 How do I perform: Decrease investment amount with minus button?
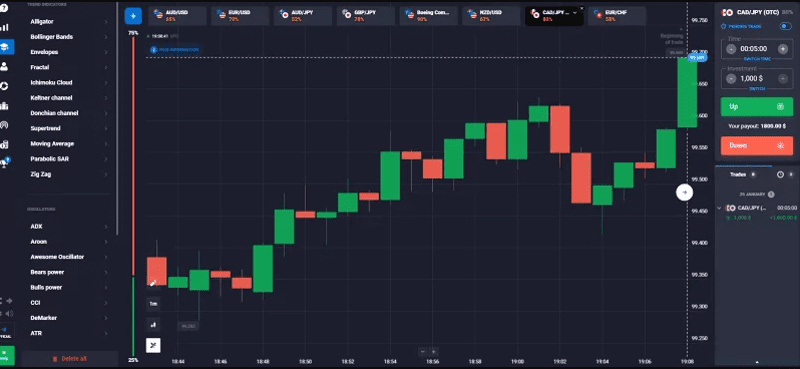click(x=731, y=79)
